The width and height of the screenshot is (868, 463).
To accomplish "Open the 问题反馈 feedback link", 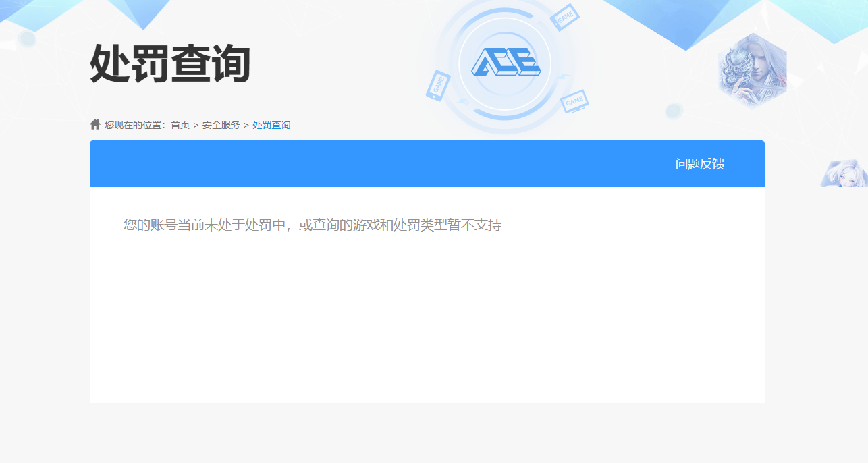I will tap(699, 164).
